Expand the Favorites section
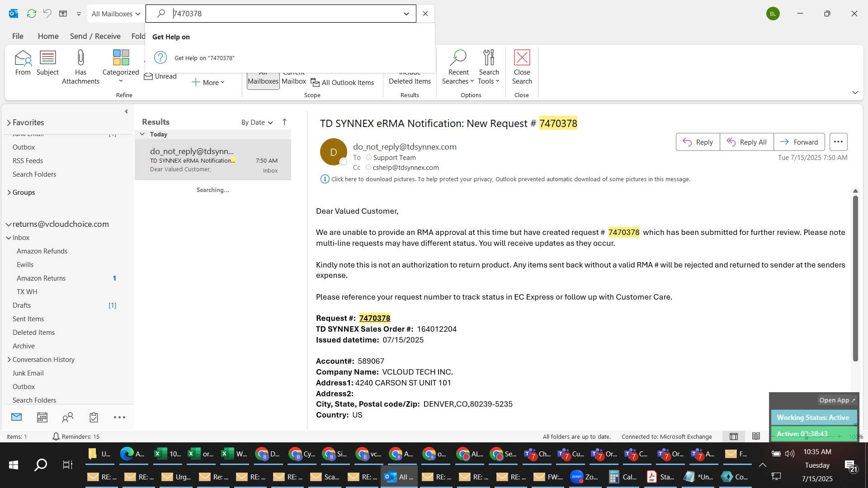The width and height of the screenshot is (868, 488). point(9,122)
